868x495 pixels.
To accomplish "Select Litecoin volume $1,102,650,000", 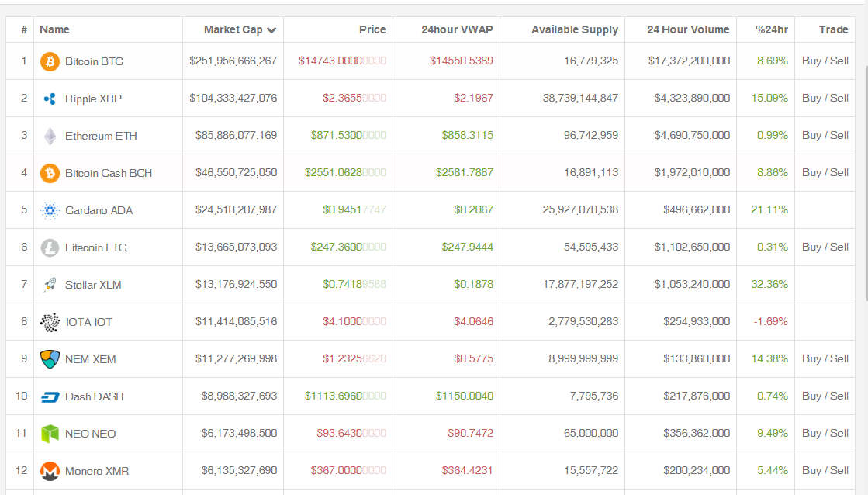I will (x=692, y=247).
